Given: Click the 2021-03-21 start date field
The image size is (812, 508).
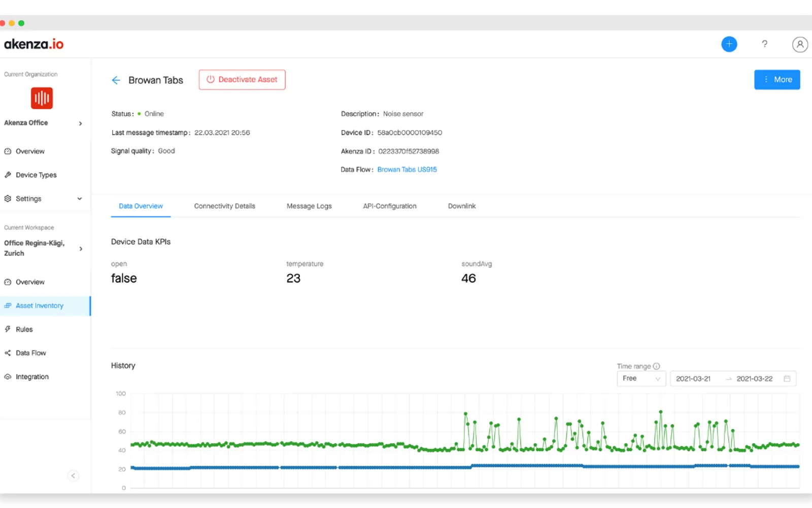Looking at the screenshot, I should tap(693, 379).
